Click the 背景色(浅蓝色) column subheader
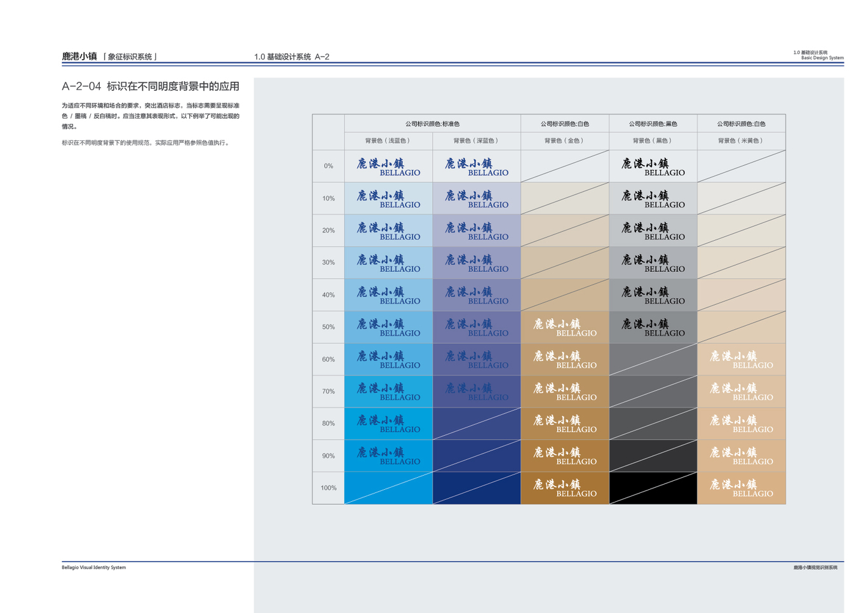The height and width of the screenshot is (613, 868). pos(388,141)
